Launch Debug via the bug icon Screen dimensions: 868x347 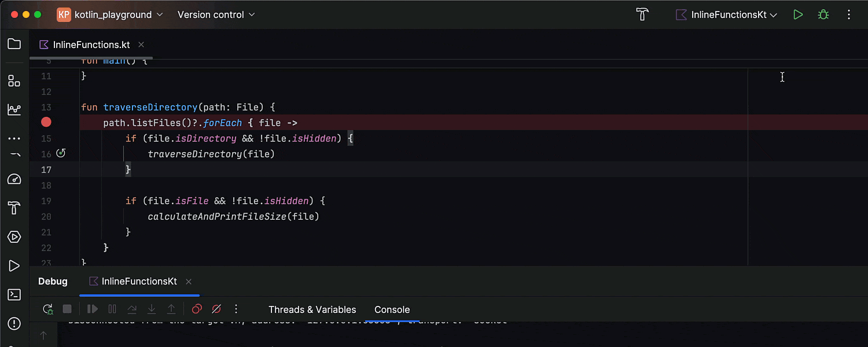(823, 14)
